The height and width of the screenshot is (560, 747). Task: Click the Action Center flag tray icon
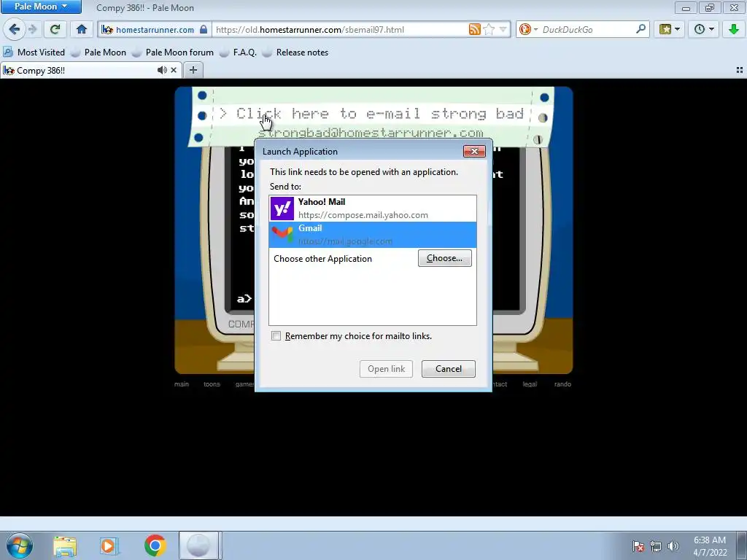pos(638,546)
